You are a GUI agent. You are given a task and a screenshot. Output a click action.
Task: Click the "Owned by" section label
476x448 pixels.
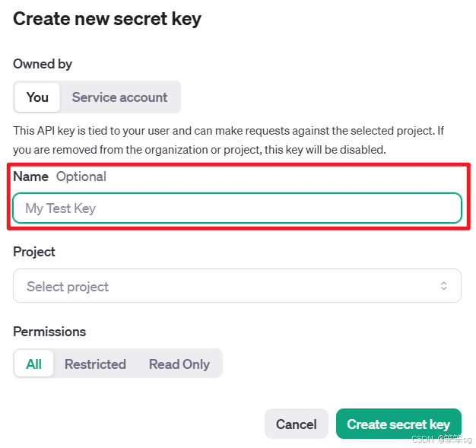tap(43, 64)
